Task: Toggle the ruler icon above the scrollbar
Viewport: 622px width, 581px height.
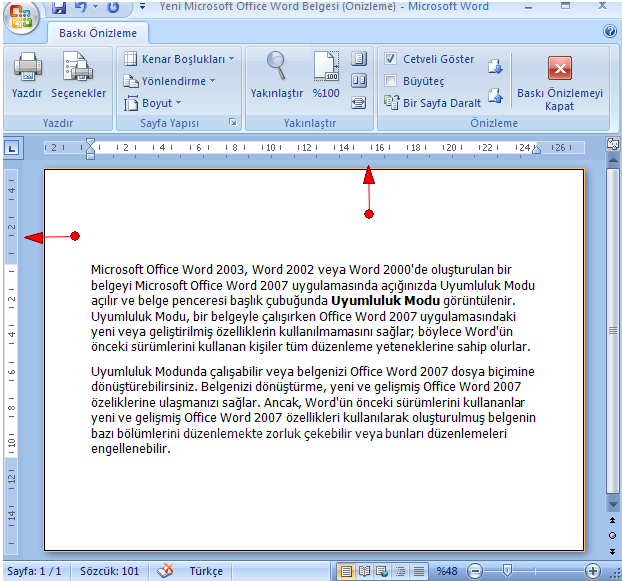Action: (613, 143)
